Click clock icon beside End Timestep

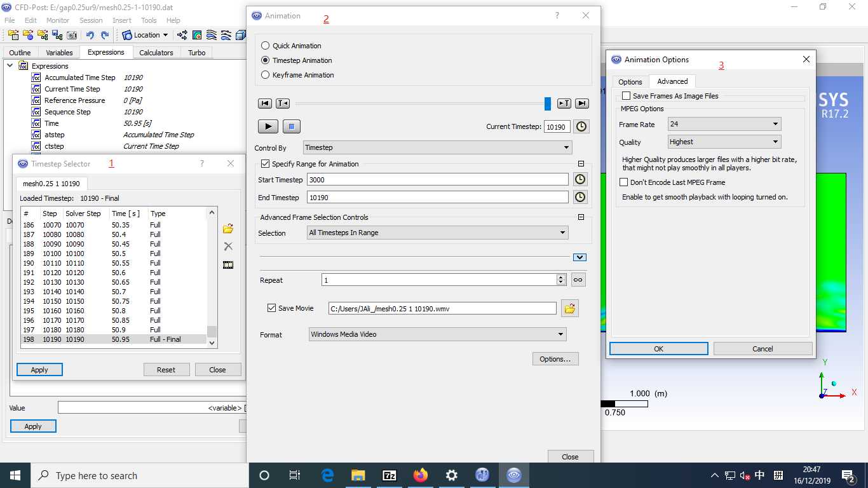580,198
